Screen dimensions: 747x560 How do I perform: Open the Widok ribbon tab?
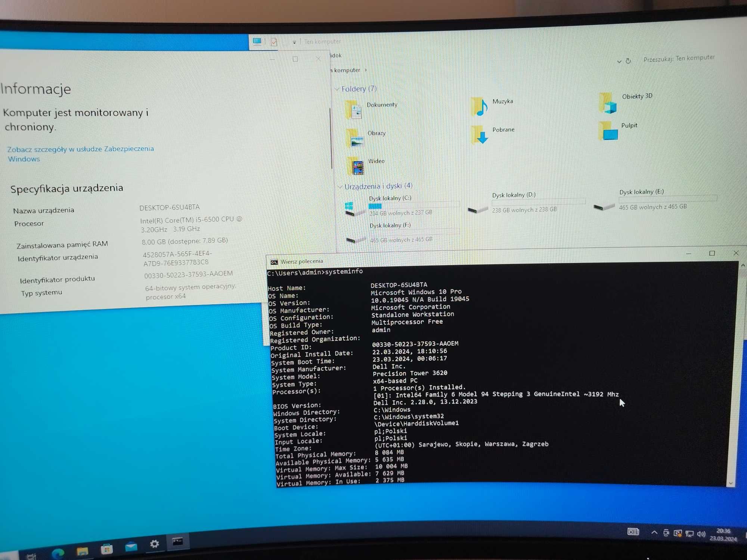pos(335,56)
